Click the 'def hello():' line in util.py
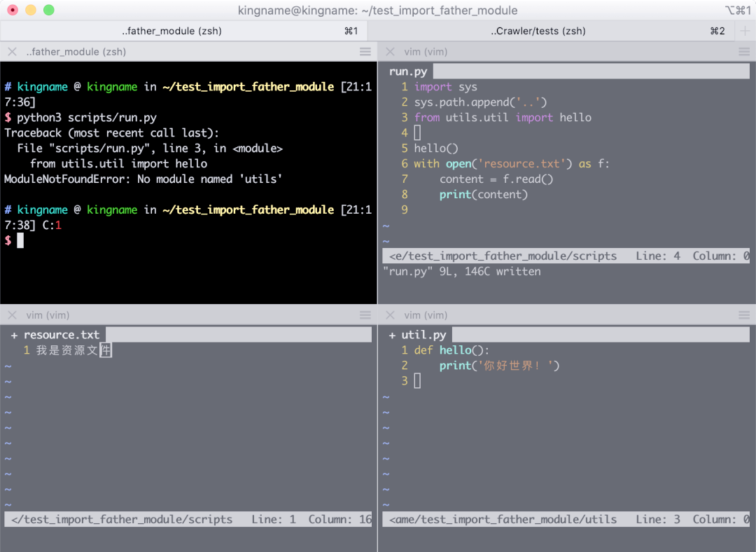Screen dimensions: 756x552 click(451, 350)
